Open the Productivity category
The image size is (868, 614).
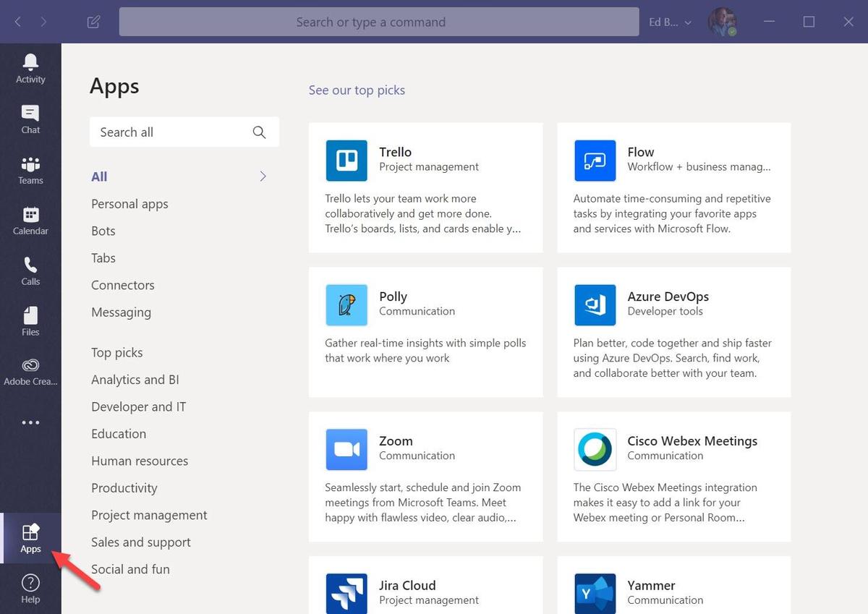pos(124,488)
